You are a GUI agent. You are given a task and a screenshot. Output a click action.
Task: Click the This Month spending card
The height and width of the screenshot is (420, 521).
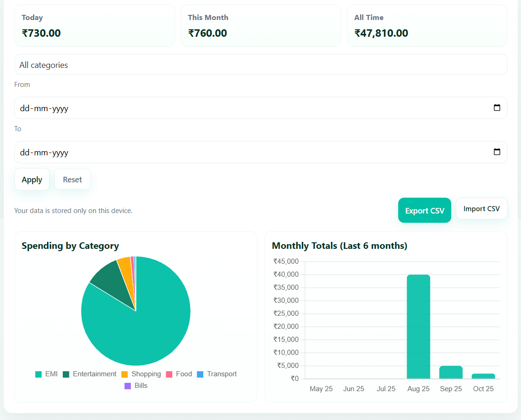[x=260, y=26]
